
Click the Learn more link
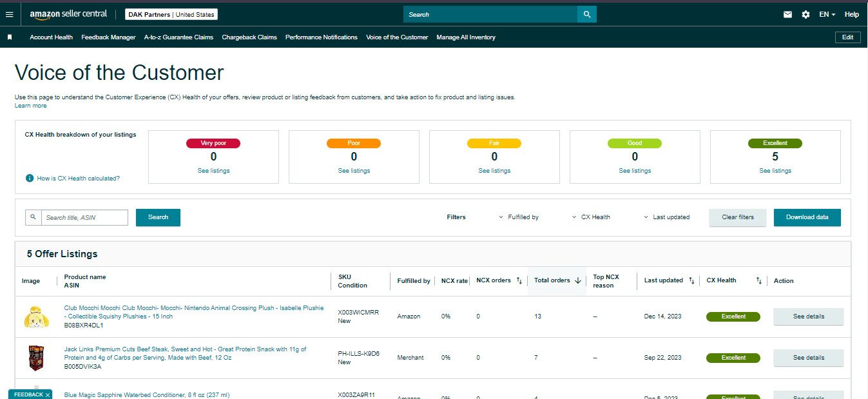(30, 106)
